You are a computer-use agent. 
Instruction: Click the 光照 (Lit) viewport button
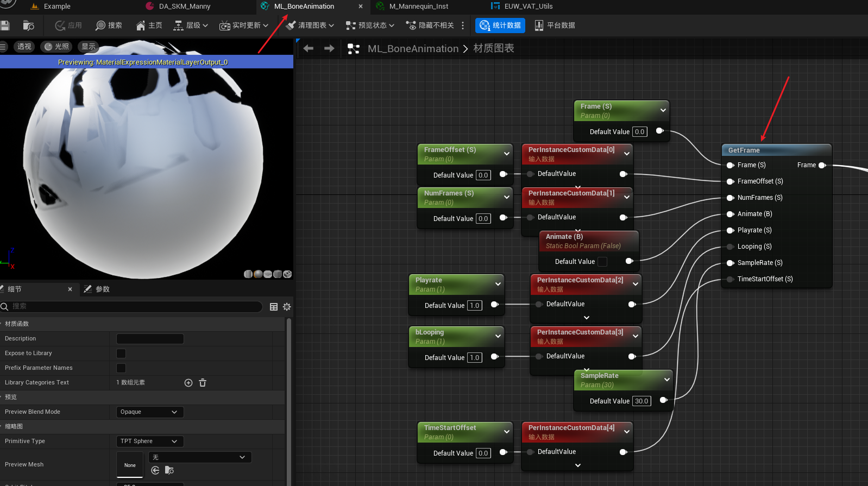tap(56, 47)
